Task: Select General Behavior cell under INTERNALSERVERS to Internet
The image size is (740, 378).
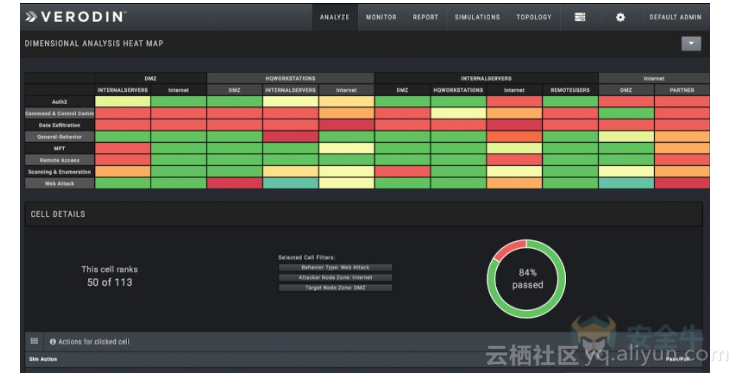Action: click(514, 136)
